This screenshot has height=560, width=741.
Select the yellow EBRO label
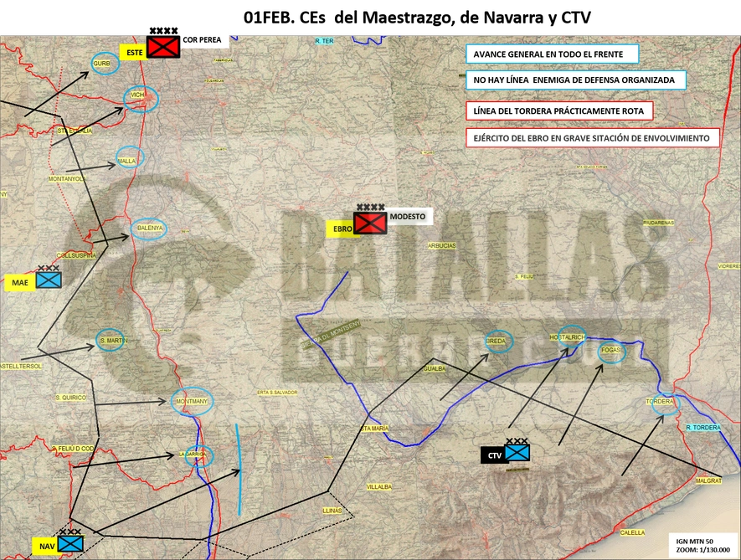click(x=342, y=229)
